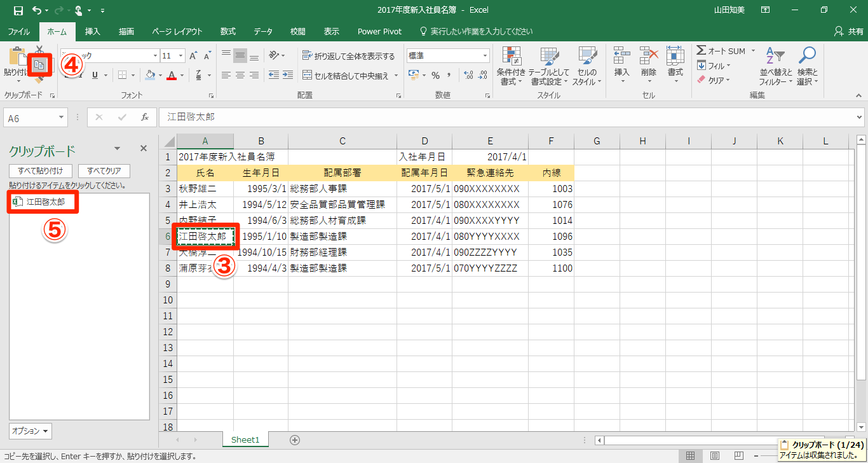Open 条件付き書式 conditional formatting
The height and width of the screenshot is (463, 868).
pos(512,66)
